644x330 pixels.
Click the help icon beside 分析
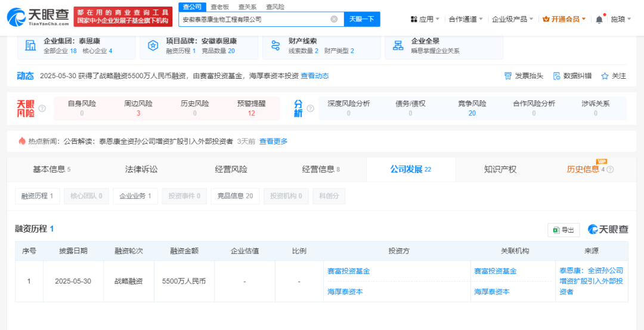pos(311,109)
